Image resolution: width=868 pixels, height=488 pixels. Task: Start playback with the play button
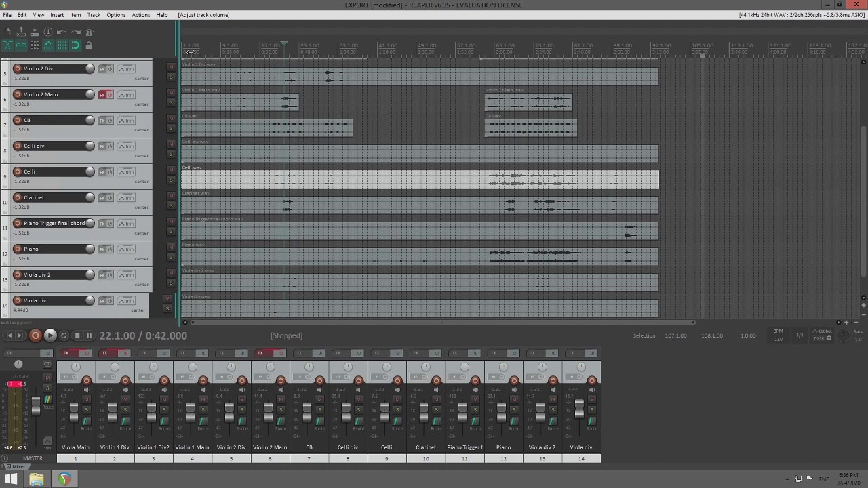50,335
